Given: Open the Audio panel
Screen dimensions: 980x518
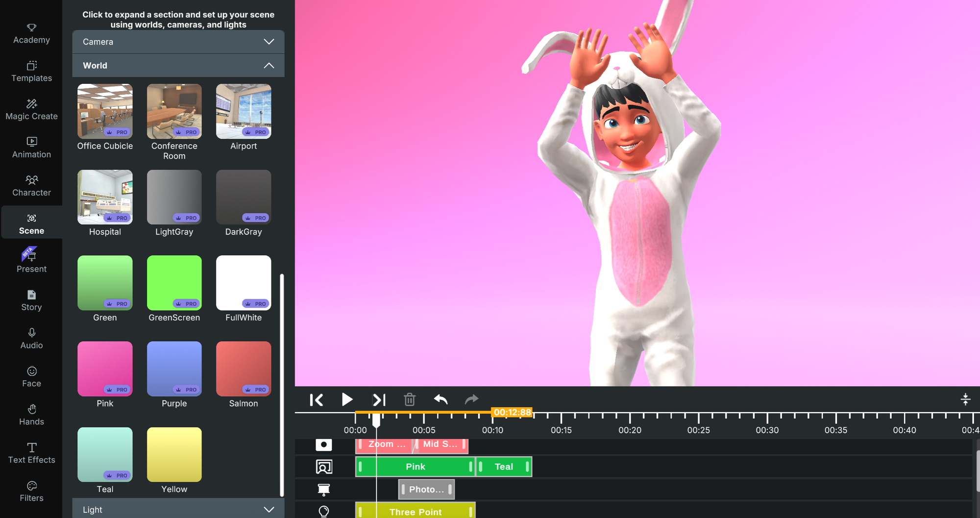Looking at the screenshot, I should coord(31,338).
